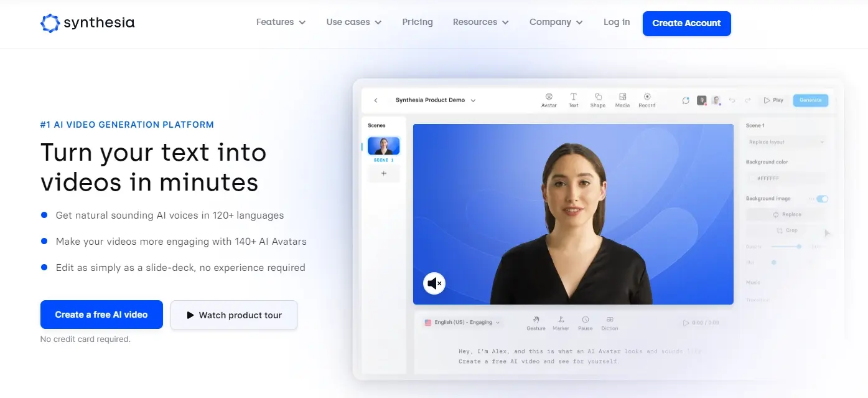Click the Create Account button
Viewport: 868px width, 398px height.
(x=686, y=23)
